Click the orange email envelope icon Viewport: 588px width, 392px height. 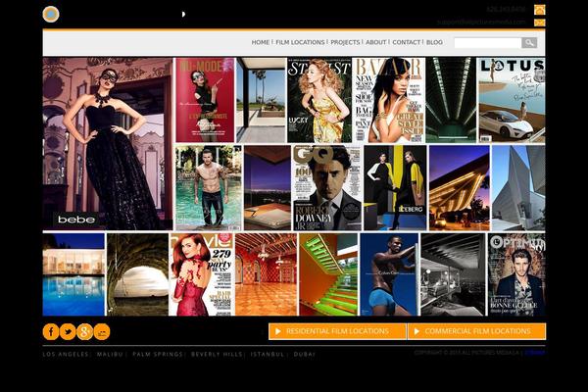(x=539, y=23)
